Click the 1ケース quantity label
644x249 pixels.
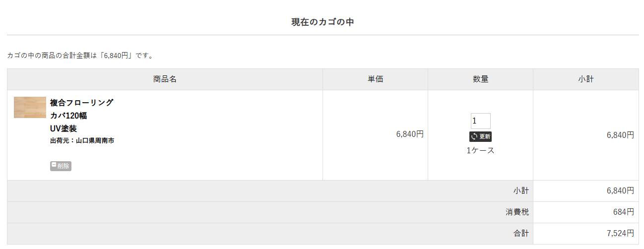[480, 150]
